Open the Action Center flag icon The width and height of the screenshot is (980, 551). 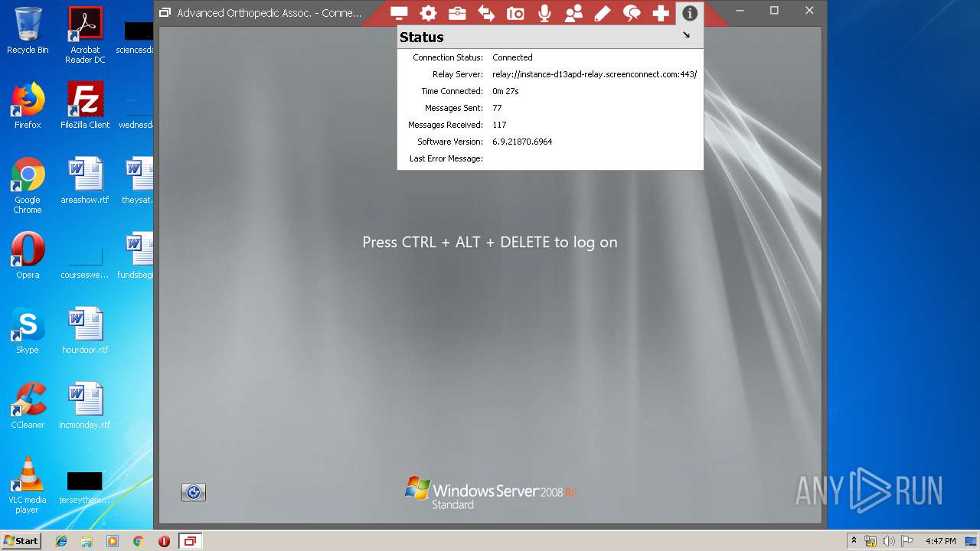point(907,541)
